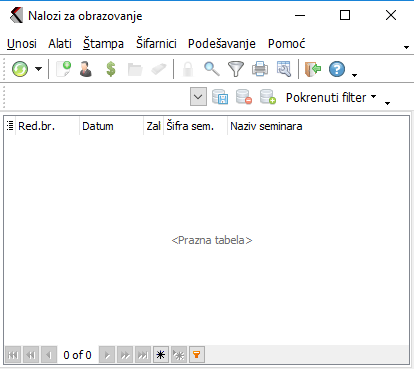
Task: Click the exit door icon
Action: 313,69
